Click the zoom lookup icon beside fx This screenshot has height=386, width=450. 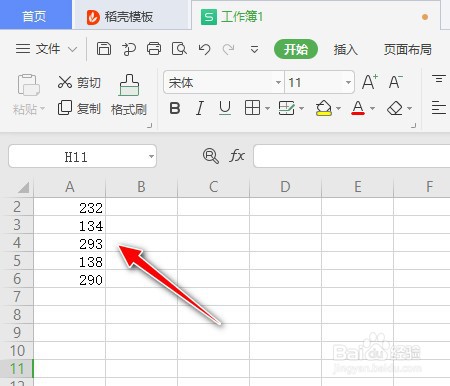click(x=211, y=156)
